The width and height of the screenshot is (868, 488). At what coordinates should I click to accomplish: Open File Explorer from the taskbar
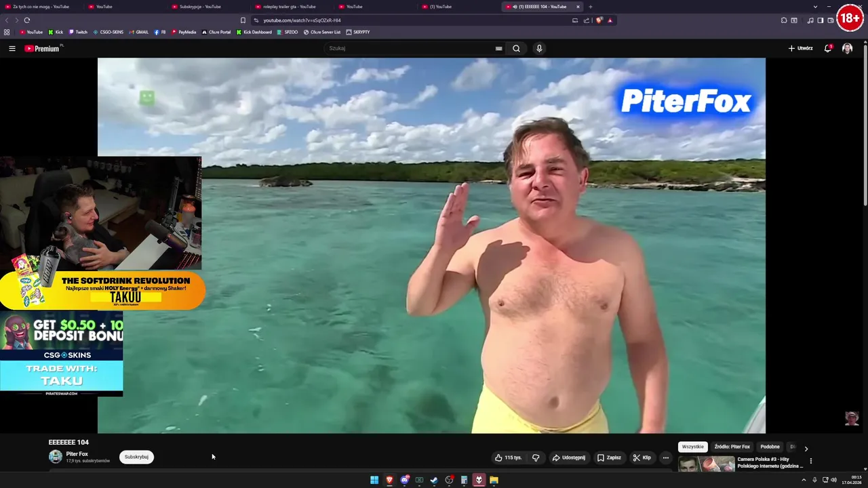point(494,480)
